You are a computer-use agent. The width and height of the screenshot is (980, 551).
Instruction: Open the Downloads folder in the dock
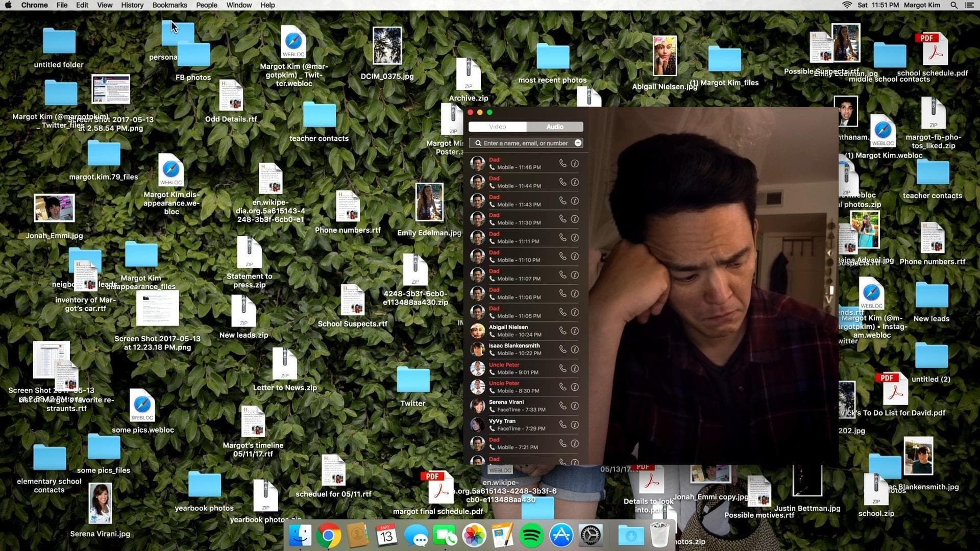tap(631, 535)
